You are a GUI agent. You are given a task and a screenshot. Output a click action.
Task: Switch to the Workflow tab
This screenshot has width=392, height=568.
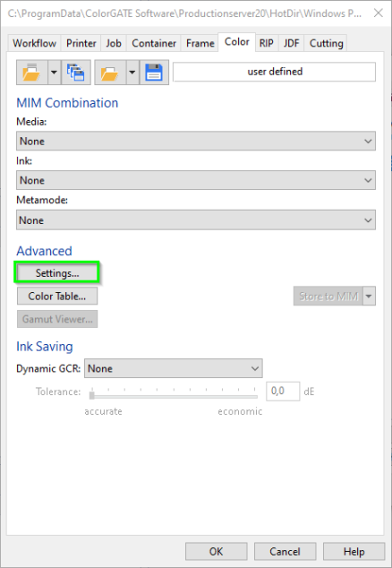pos(34,43)
